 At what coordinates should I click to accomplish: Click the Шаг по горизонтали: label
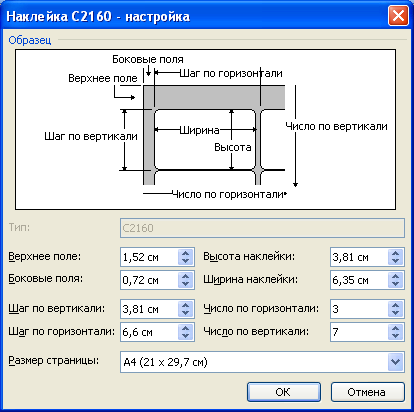click(x=62, y=331)
